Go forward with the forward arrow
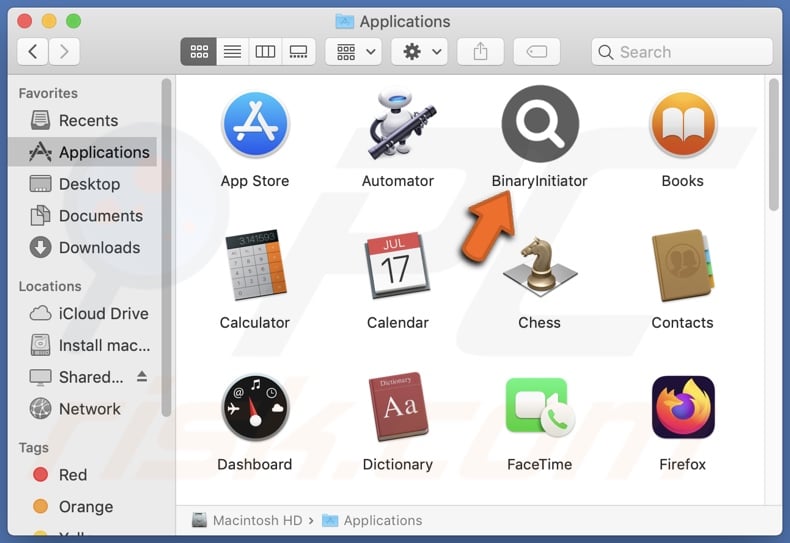Screen dimensions: 790x543 tap(64, 51)
